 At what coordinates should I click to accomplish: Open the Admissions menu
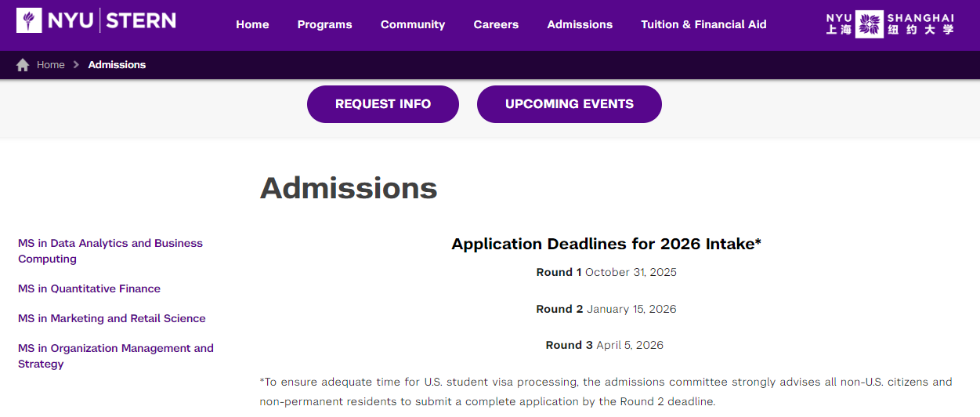(x=580, y=24)
